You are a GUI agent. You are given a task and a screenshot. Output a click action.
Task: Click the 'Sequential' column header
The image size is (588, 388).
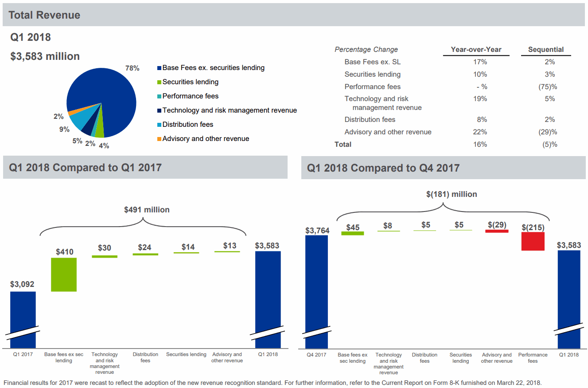[546, 50]
